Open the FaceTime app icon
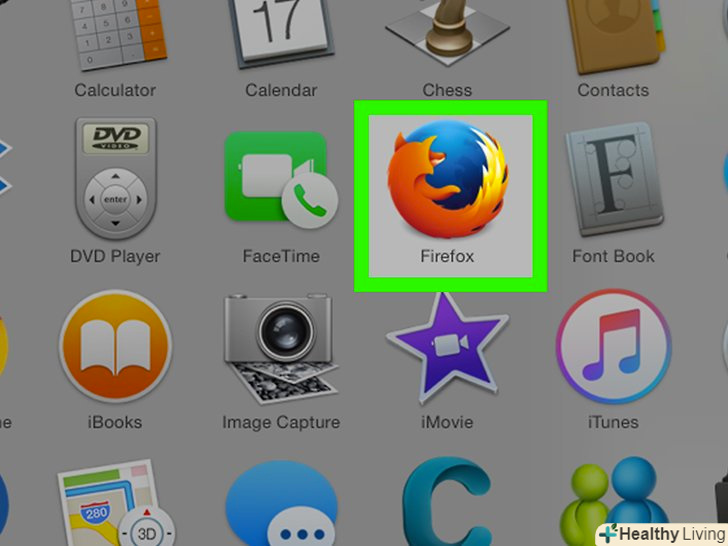 click(281, 180)
